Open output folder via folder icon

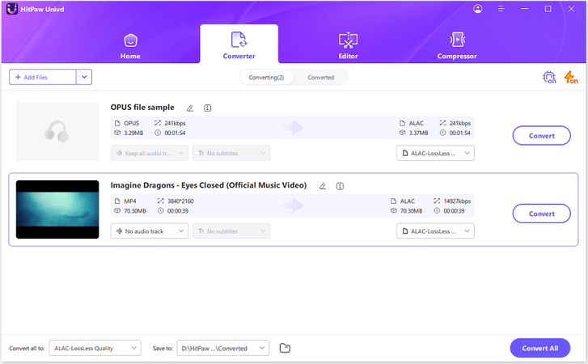(285, 349)
